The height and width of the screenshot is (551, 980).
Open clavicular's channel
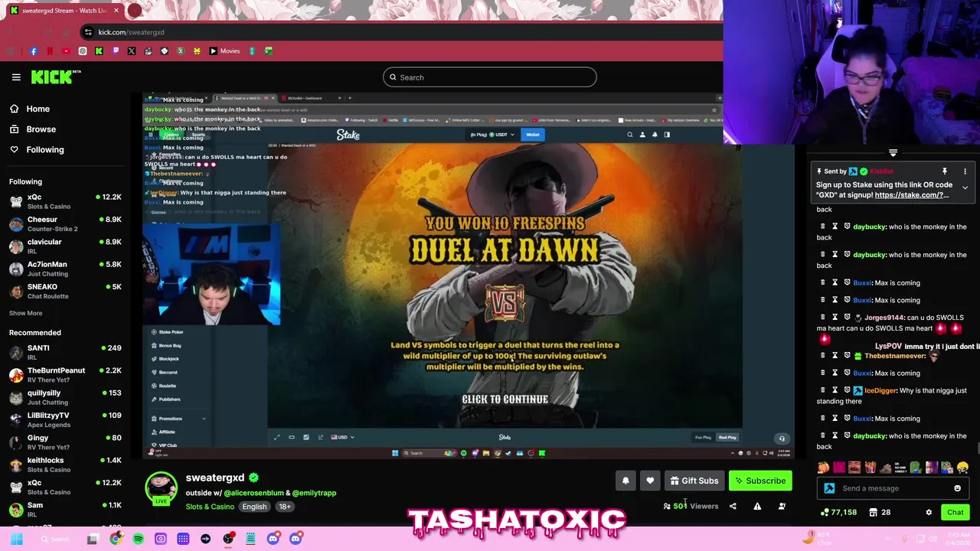pos(65,246)
